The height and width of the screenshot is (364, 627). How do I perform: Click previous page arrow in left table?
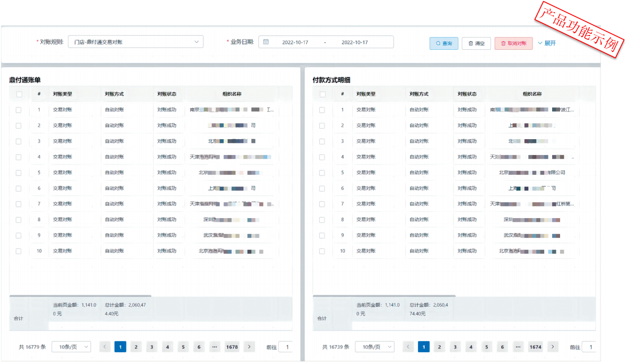click(105, 347)
